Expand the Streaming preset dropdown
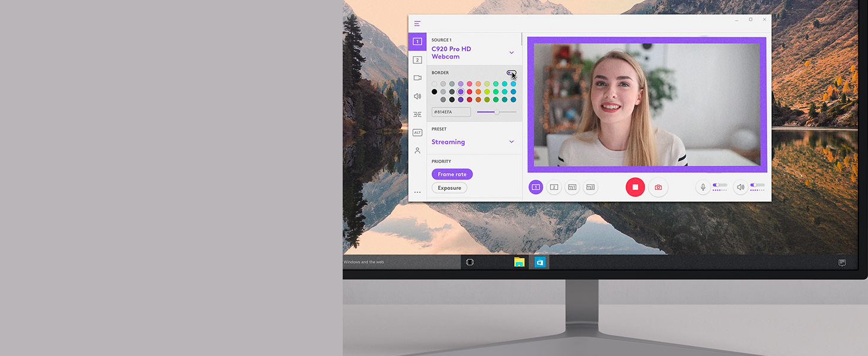The height and width of the screenshot is (356, 868). (512, 142)
